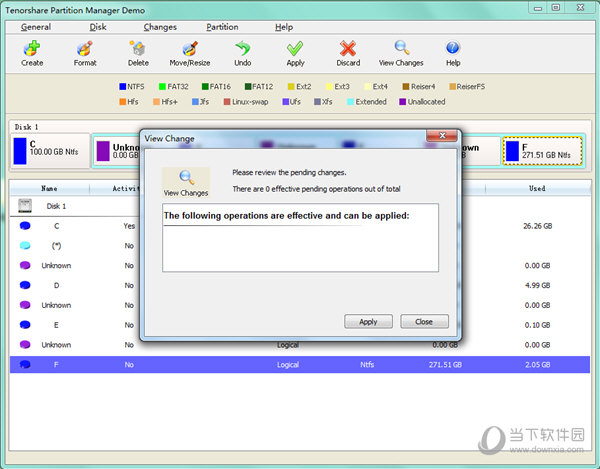Click the NTFS blue legend swatch
This screenshot has height=469, width=600.
(x=122, y=86)
